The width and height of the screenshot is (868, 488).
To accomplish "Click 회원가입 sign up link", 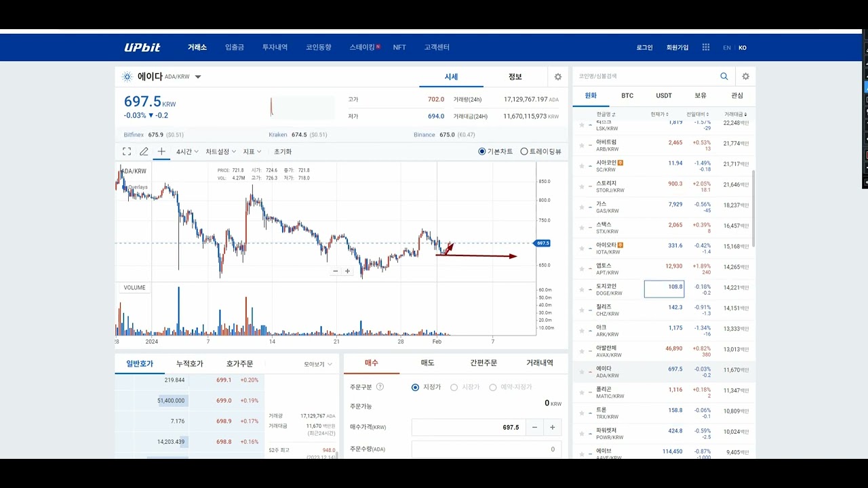I will pos(677,47).
